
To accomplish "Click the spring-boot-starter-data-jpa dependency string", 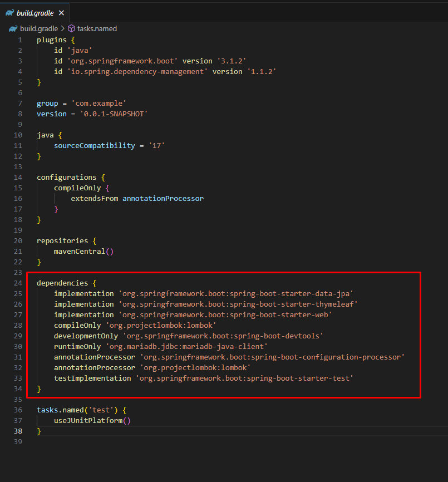I will coord(236,293).
